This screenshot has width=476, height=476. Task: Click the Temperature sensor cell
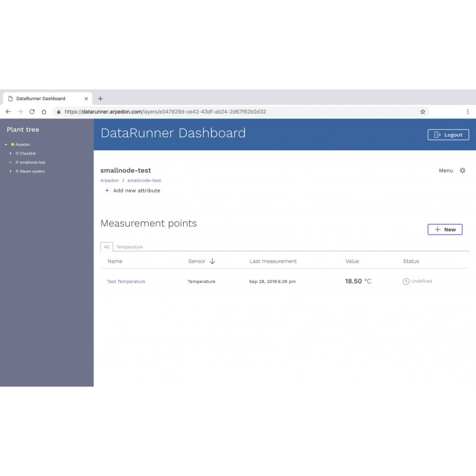pyautogui.click(x=202, y=281)
